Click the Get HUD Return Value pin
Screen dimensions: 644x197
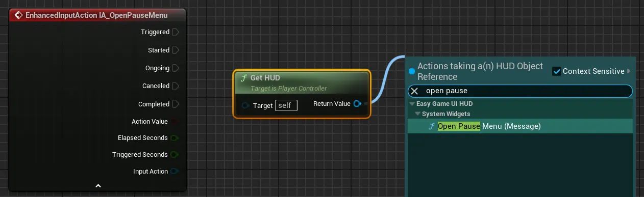pyautogui.click(x=357, y=104)
